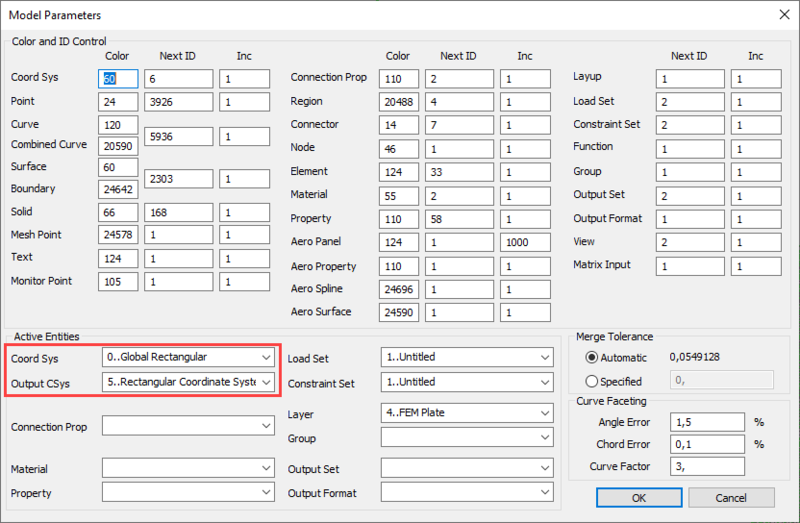Close the Model Parameters dialog
The height and width of the screenshot is (523, 800).
[784, 15]
